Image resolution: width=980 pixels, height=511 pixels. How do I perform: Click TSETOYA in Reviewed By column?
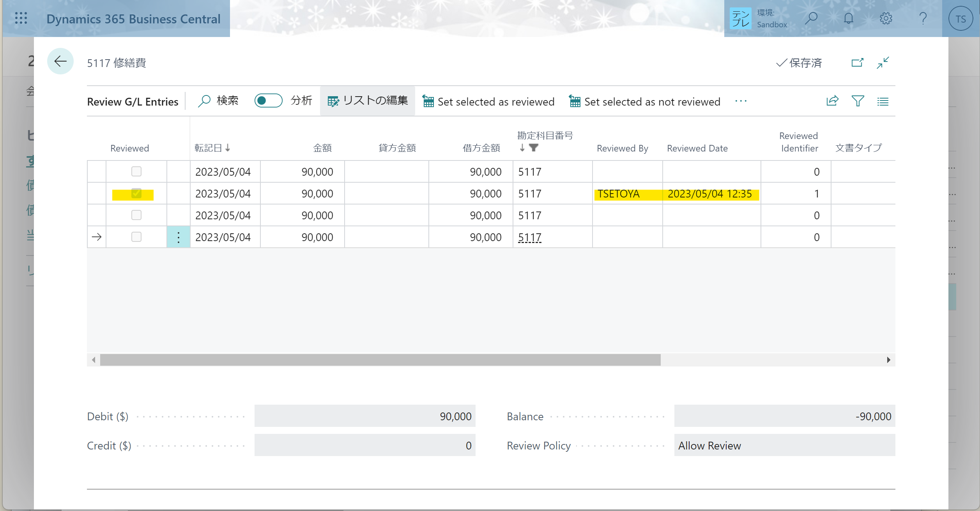(619, 194)
